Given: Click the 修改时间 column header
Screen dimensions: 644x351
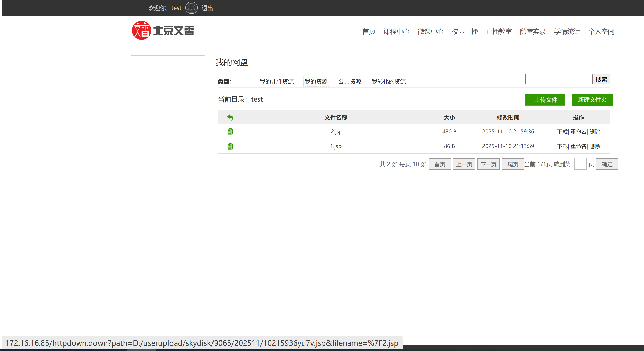Looking at the screenshot, I should coord(508,117).
